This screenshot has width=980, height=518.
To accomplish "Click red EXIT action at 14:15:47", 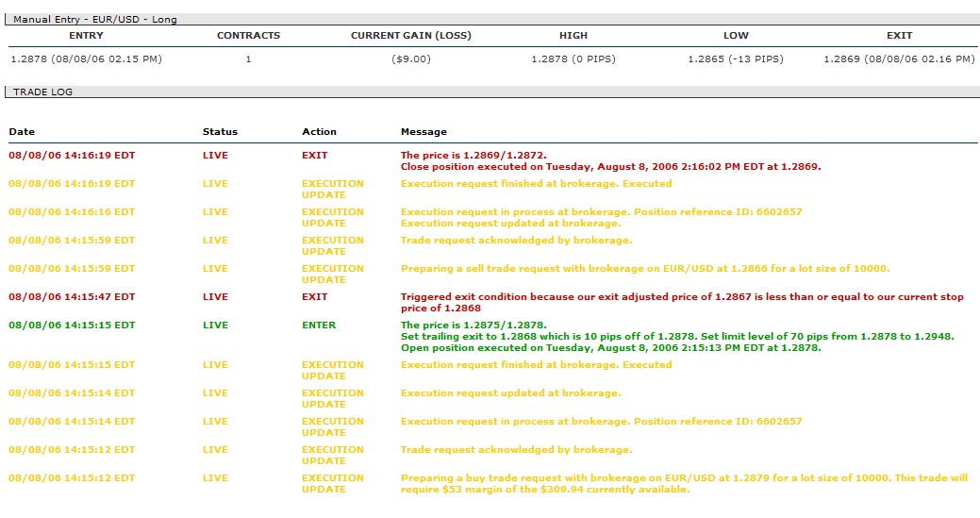I will pos(314,297).
